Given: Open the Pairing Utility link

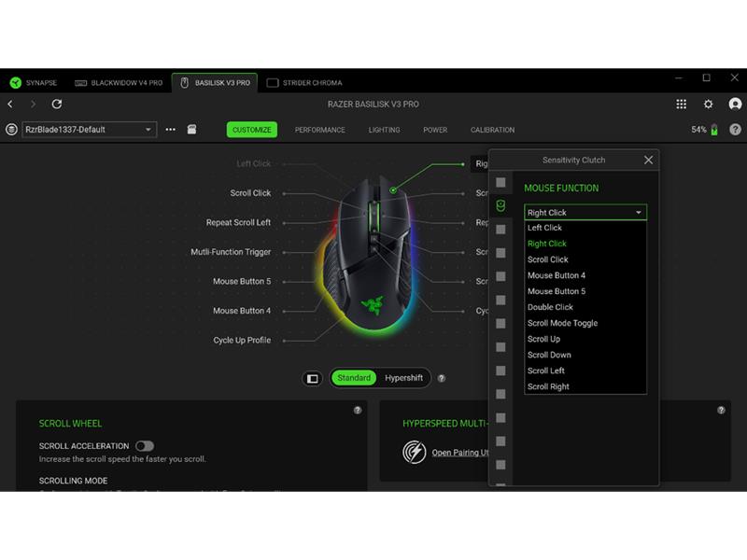Looking at the screenshot, I should (x=460, y=453).
